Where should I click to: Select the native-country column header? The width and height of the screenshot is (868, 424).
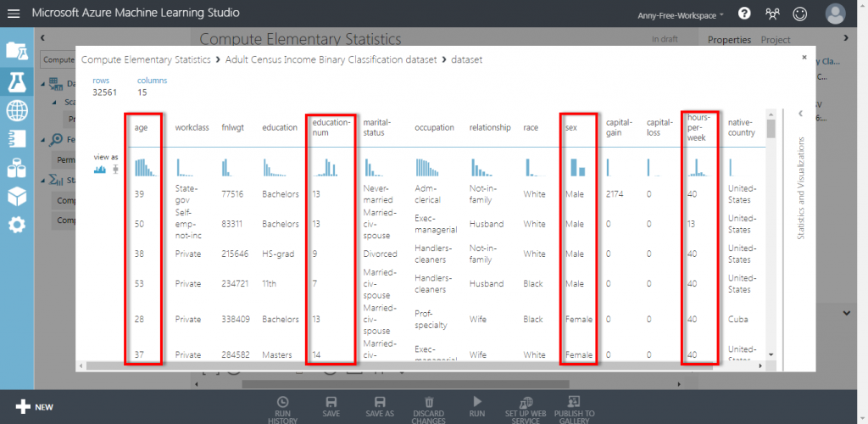742,127
